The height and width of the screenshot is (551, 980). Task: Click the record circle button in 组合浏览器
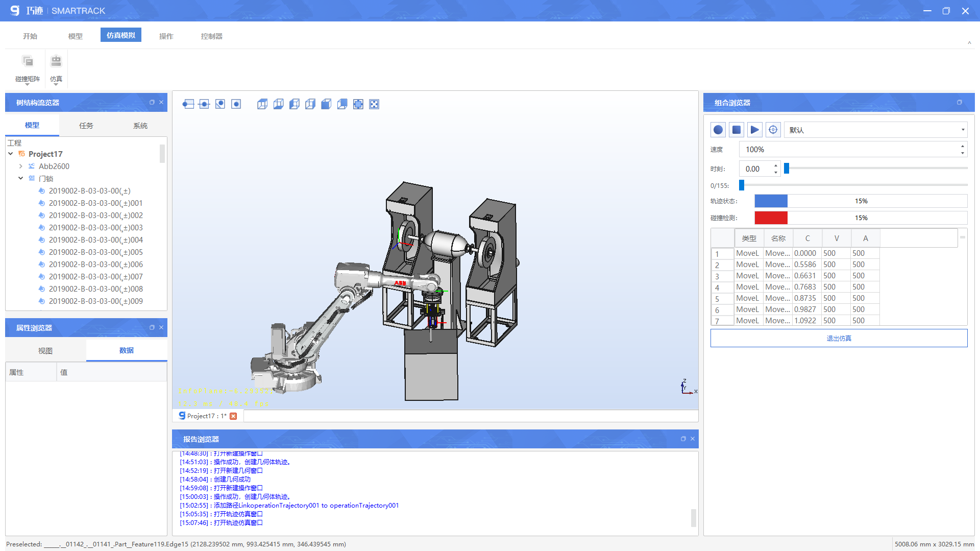coord(718,130)
